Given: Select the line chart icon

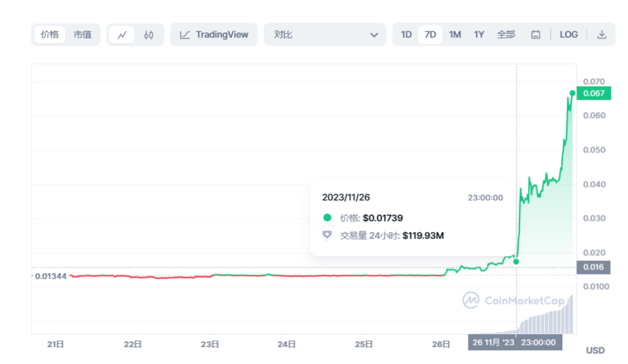Looking at the screenshot, I should tap(122, 34).
